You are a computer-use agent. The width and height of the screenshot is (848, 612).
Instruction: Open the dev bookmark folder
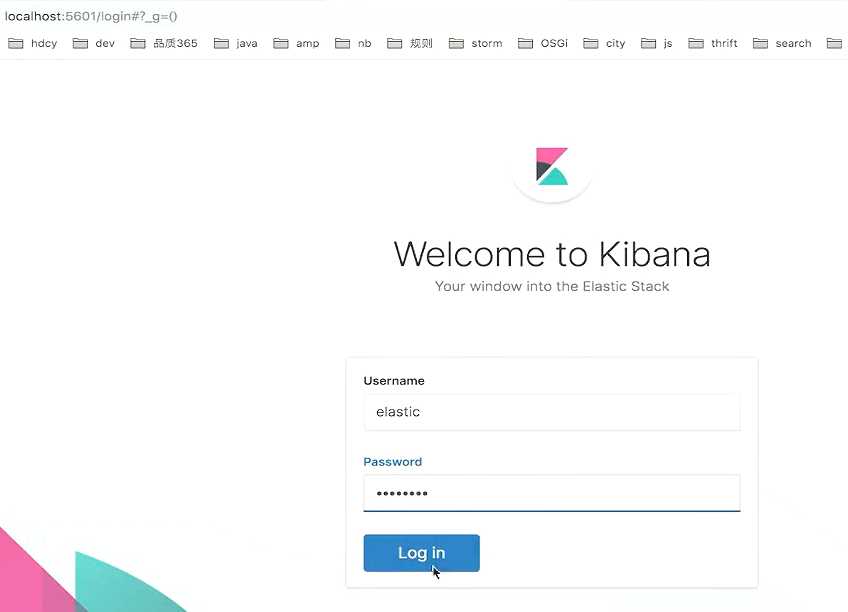coord(94,43)
